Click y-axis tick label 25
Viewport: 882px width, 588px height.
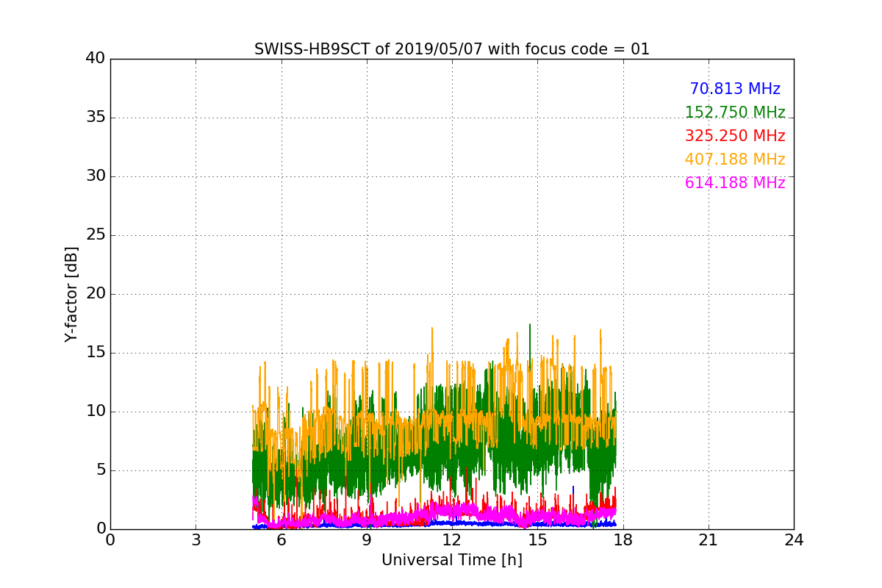coord(96,235)
